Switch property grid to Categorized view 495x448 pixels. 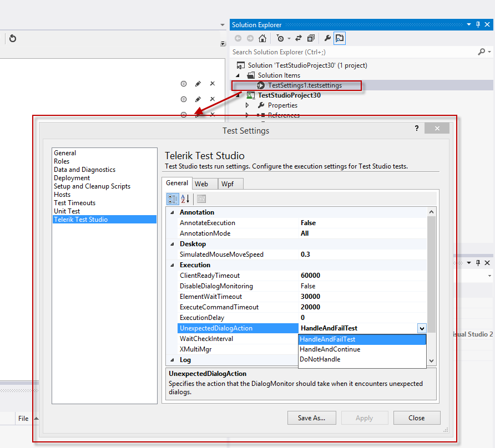[173, 199]
